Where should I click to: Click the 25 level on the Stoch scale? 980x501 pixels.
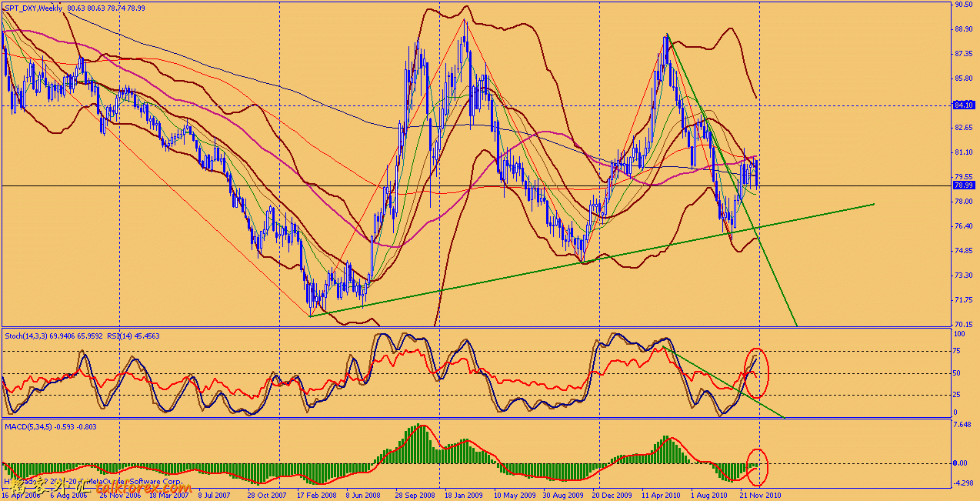pyautogui.click(x=957, y=395)
